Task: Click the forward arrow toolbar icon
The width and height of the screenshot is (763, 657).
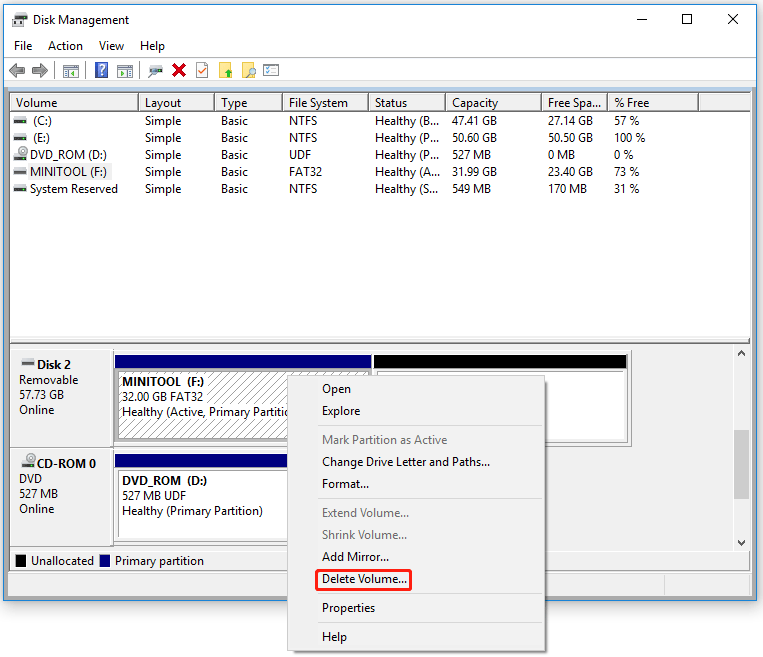Action: click(40, 70)
